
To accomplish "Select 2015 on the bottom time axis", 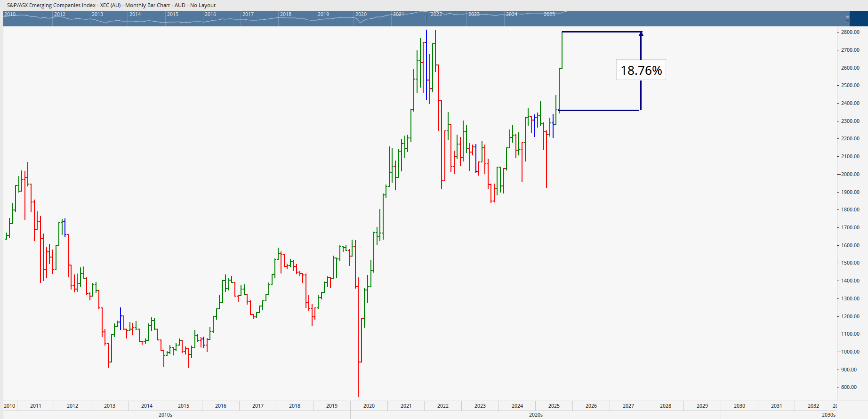I will (x=184, y=406).
